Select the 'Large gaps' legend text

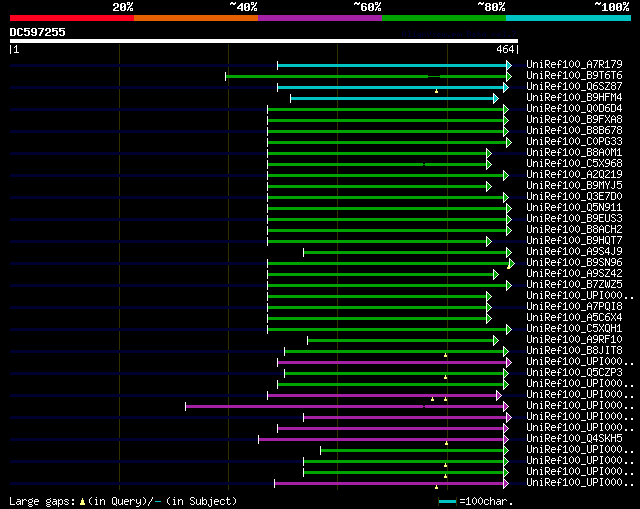[42, 501]
